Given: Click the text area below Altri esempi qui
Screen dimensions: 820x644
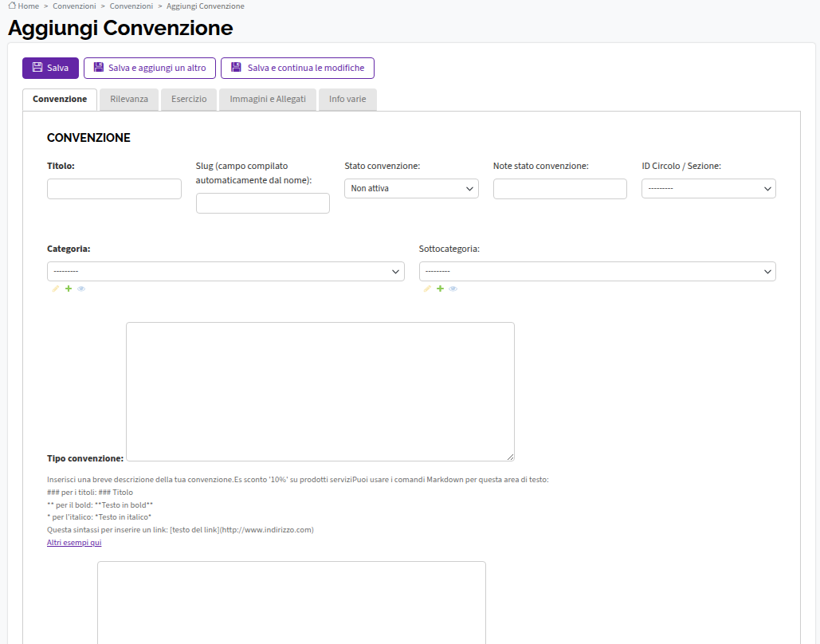Looking at the screenshot, I should [x=292, y=603].
